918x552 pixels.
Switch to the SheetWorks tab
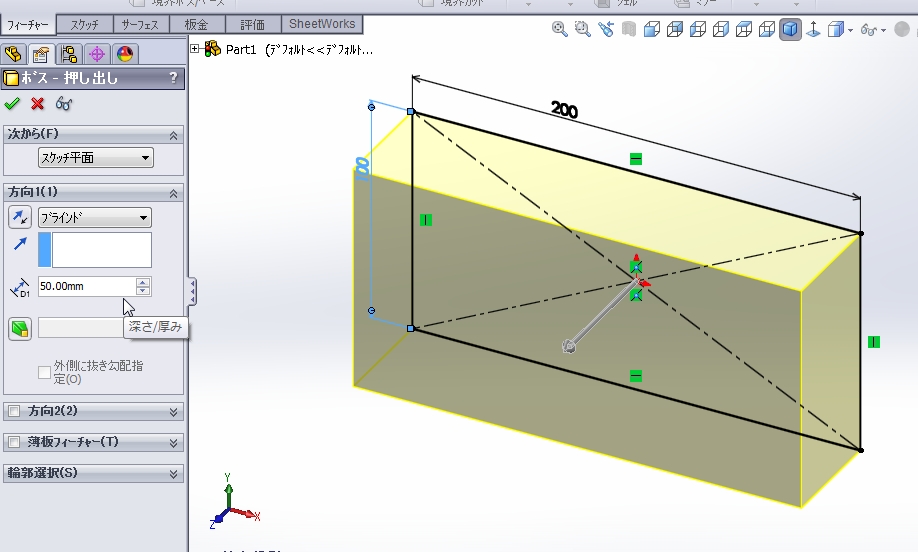pos(321,24)
